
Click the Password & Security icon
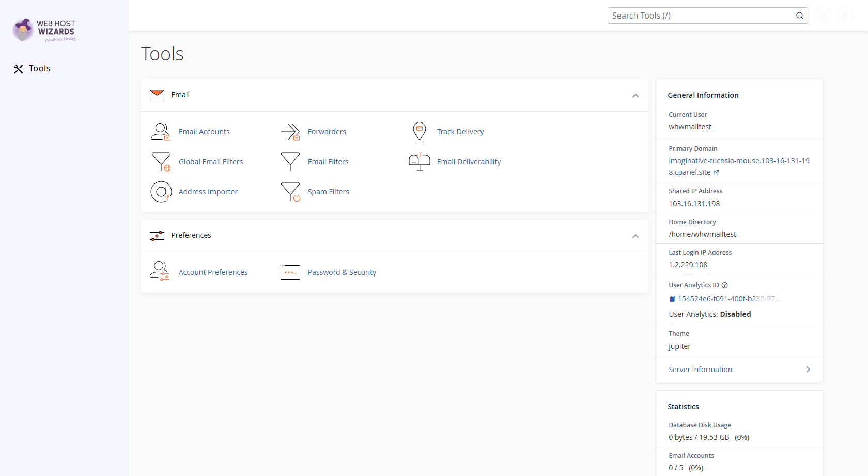click(x=290, y=272)
